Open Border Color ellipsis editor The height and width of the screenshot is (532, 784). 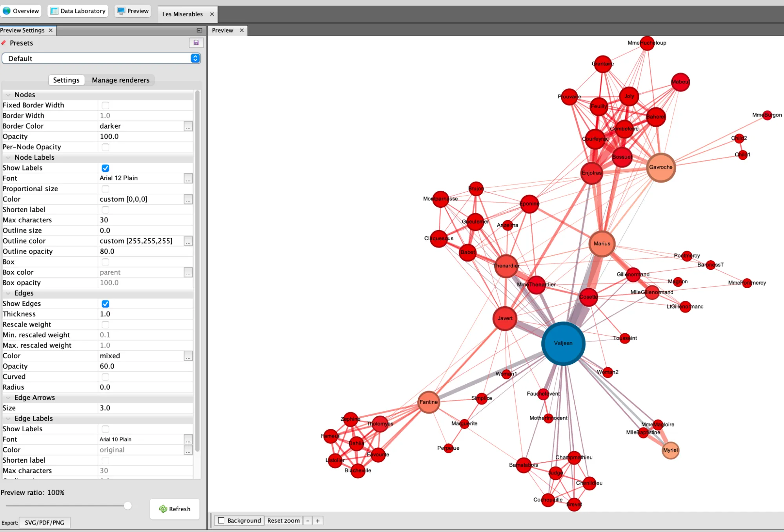tap(188, 126)
